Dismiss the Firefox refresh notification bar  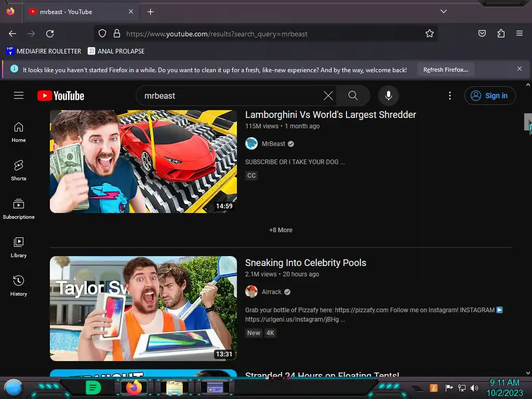(x=519, y=69)
